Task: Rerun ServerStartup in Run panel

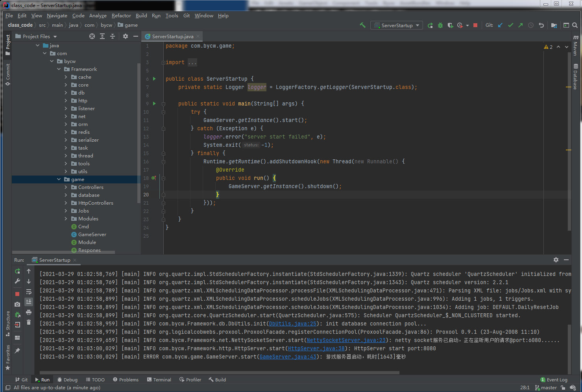Action: pos(17,271)
